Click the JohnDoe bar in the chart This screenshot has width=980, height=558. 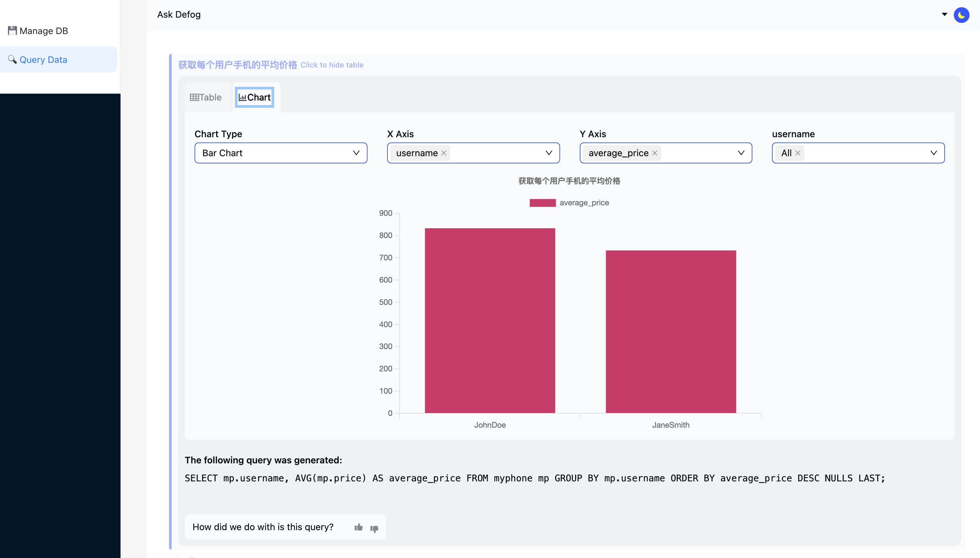[490, 320]
